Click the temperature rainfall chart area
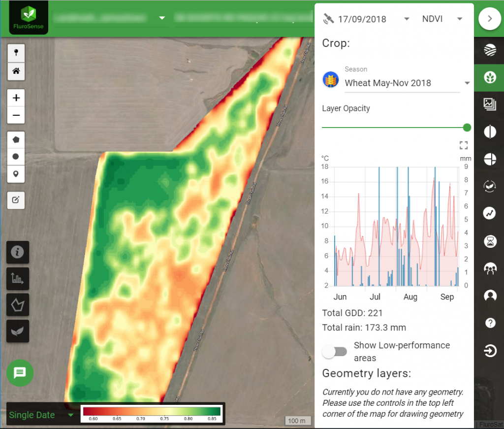504x429 pixels. [396, 227]
